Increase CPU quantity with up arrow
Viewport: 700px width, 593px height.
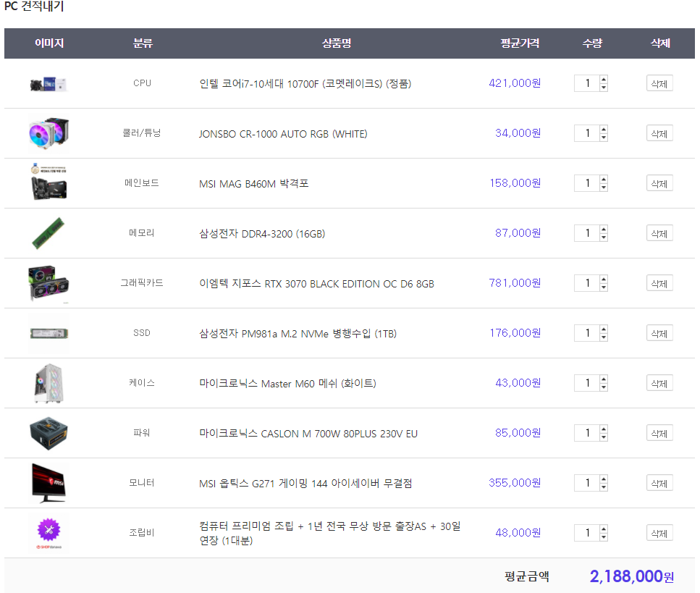tap(604, 80)
